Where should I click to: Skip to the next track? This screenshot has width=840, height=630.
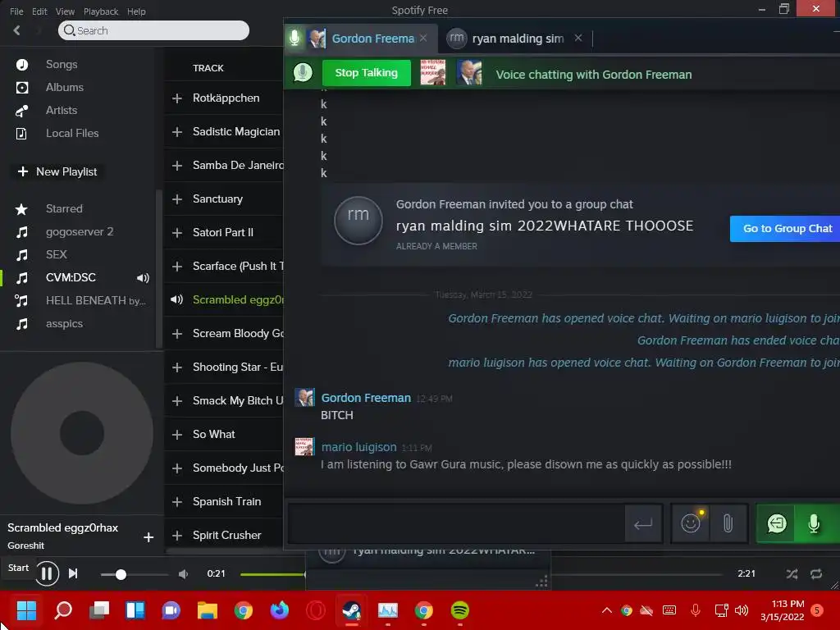[x=73, y=573]
